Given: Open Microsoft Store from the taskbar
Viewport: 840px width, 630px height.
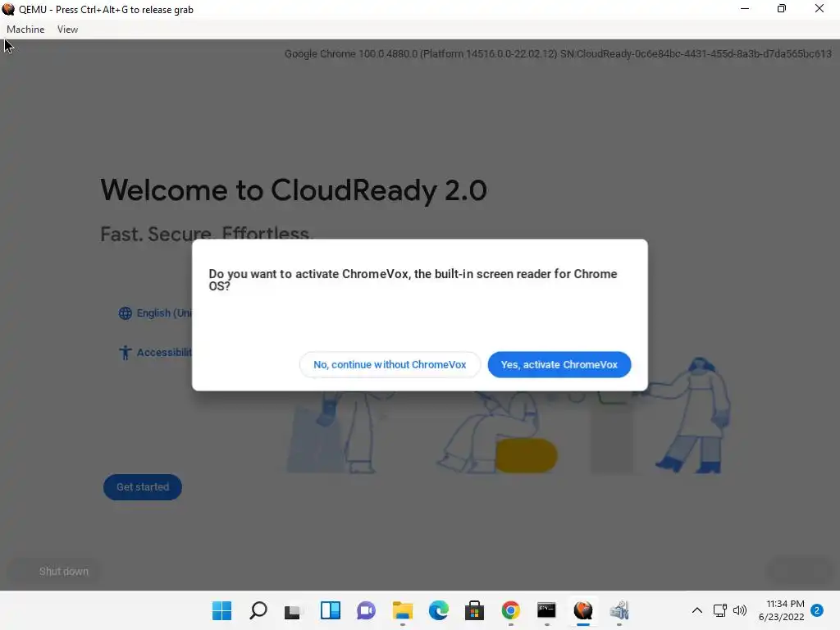Looking at the screenshot, I should pos(474,610).
